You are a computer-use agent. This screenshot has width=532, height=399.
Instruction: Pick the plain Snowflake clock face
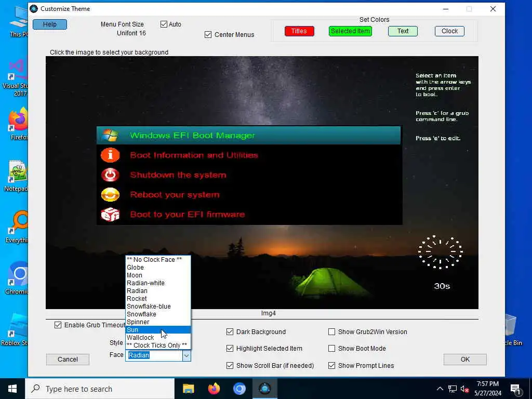pyautogui.click(x=158, y=314)
